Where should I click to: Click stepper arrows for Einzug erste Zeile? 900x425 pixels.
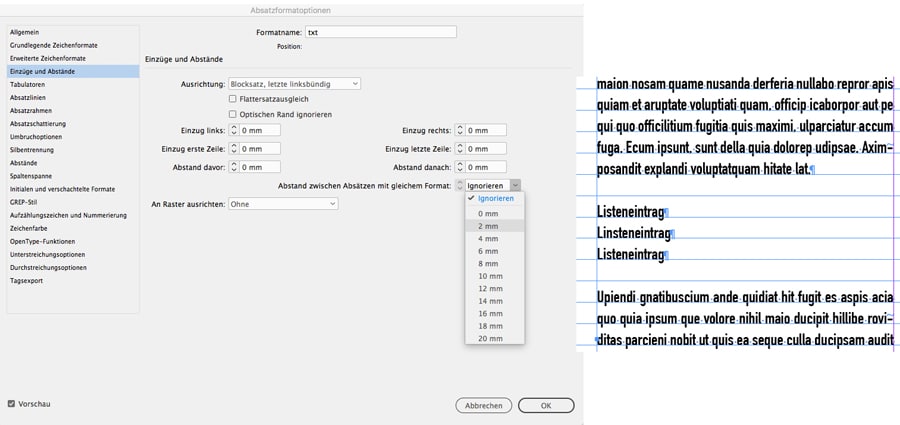[234, 149]
